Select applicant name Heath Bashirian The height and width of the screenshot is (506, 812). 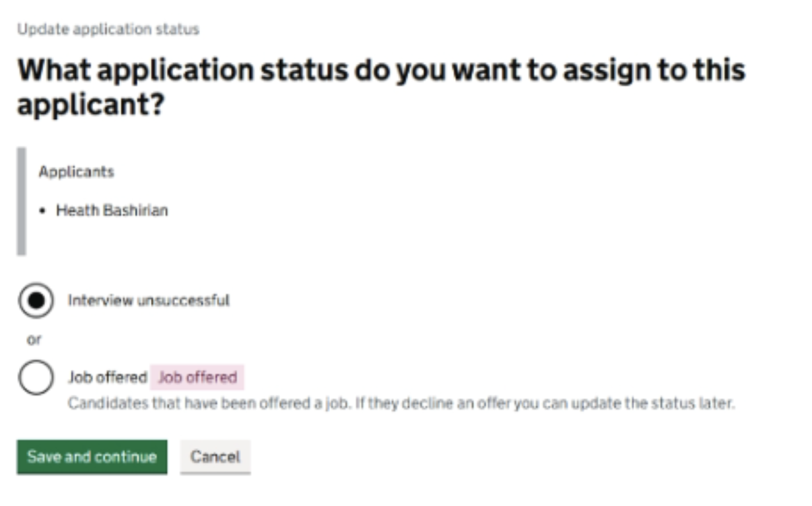pos(112,211)
